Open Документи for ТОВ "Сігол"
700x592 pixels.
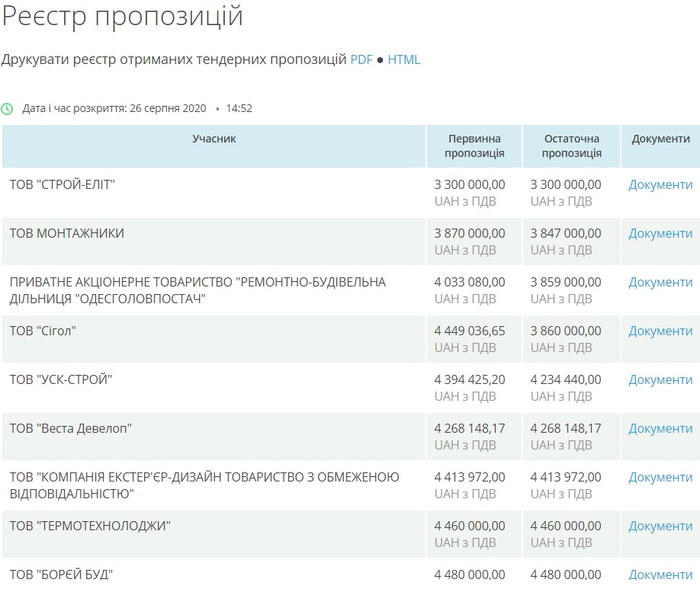pyautogui.click(x=660, y=331)
